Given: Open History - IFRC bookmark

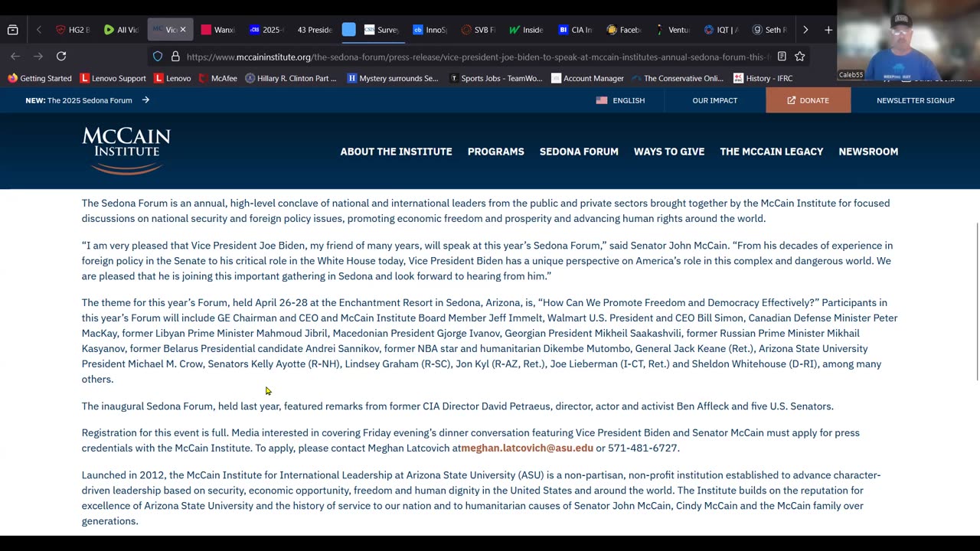Looking at the screenshot, I should tap(763, 78).
